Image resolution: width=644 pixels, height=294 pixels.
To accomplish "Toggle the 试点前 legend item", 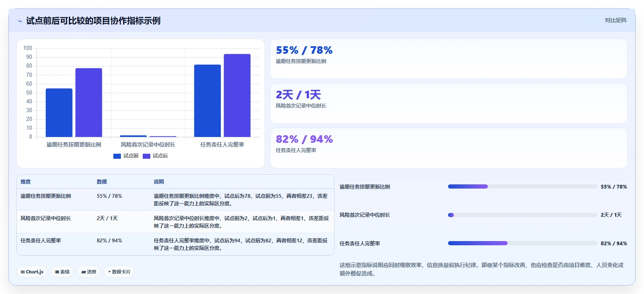I will point(126,156).
